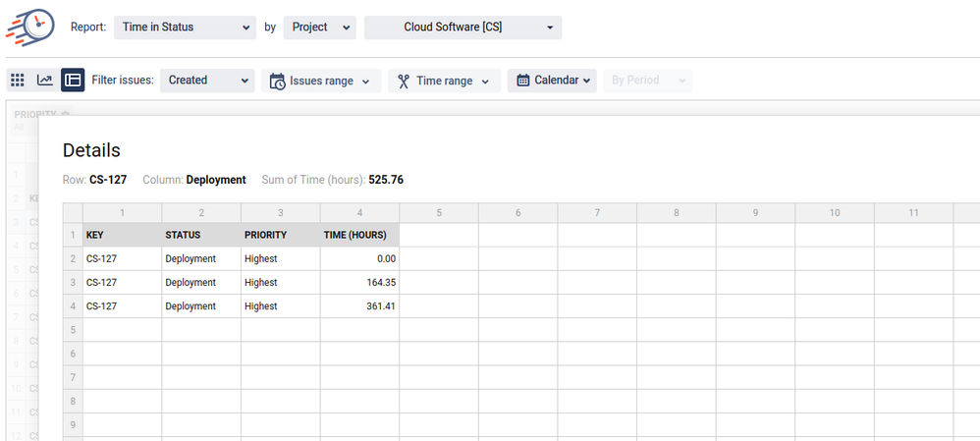The width and height of the screenshot is (980, 441).
Task: Click the 164.35 hours cell
Action: [359, 283]
